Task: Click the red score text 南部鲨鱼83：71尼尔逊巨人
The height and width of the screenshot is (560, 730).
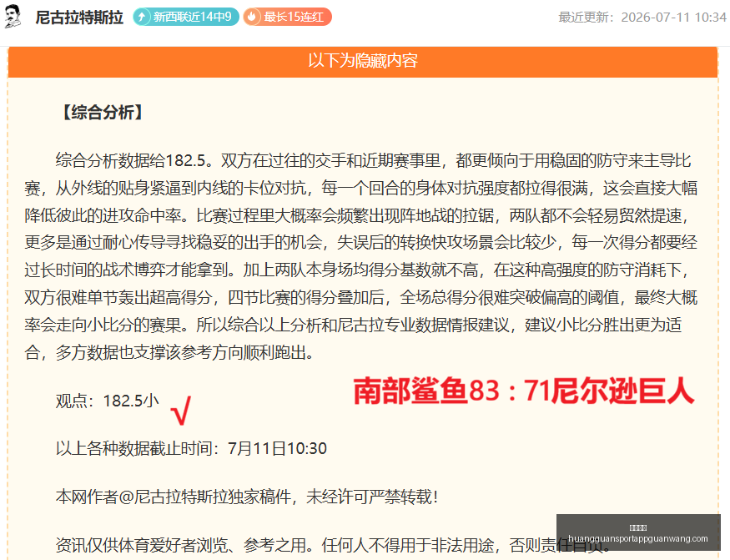Action: 524,391
